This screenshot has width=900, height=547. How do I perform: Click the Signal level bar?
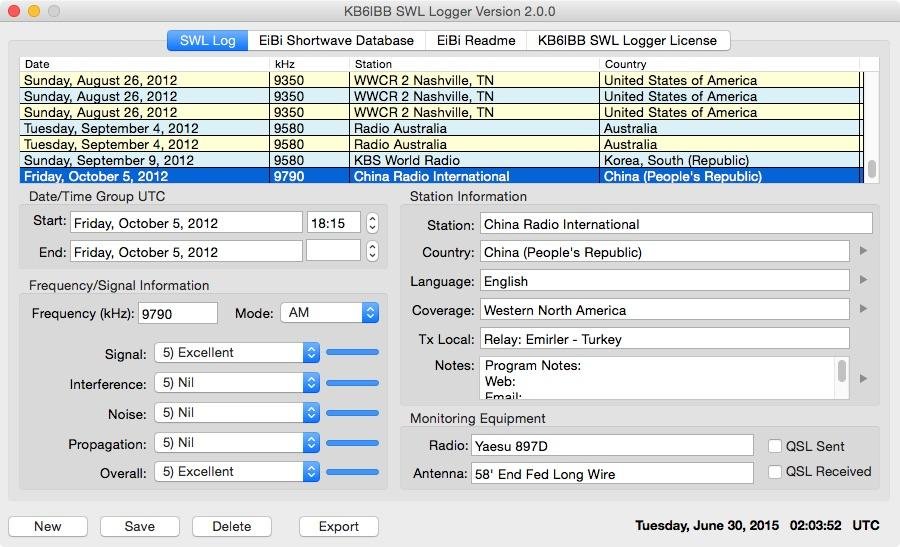pos(352,352)
